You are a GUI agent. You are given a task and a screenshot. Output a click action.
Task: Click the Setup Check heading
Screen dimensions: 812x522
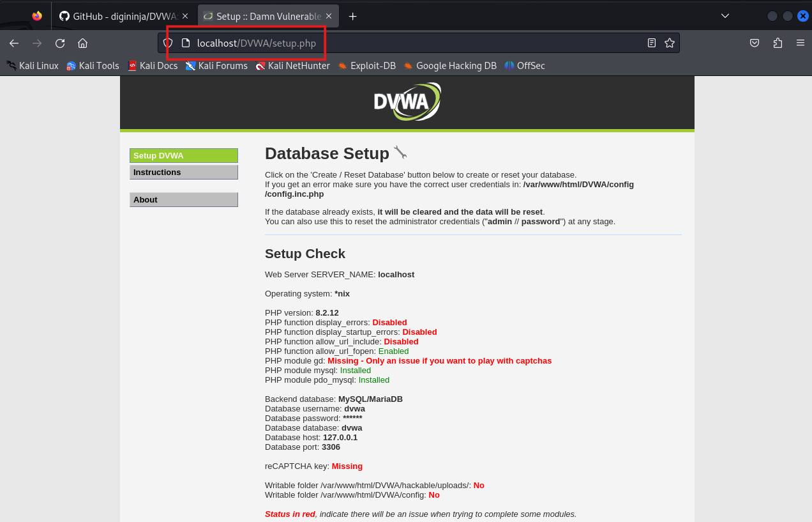pyautogui.click(x=305, y=254)
